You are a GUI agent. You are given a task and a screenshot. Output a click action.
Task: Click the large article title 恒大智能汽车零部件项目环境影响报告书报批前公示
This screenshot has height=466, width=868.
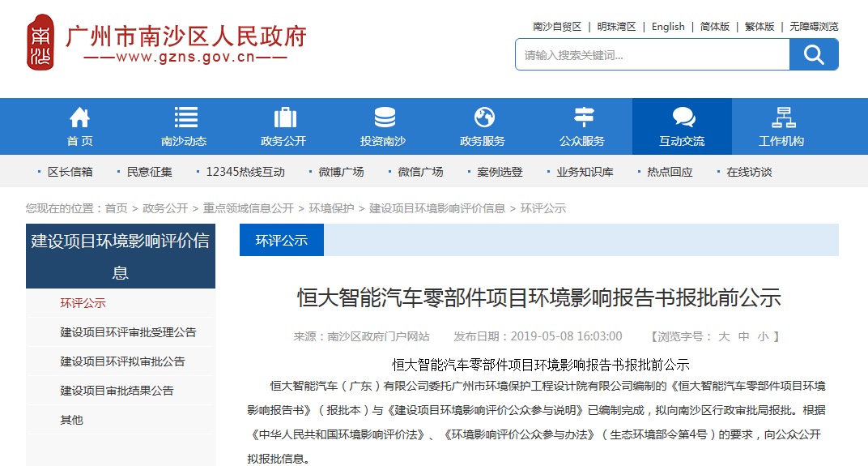pos(538,297)
